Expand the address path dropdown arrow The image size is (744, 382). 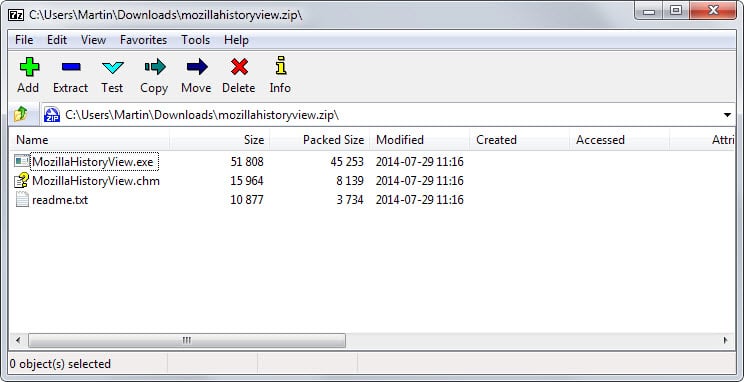727,115
